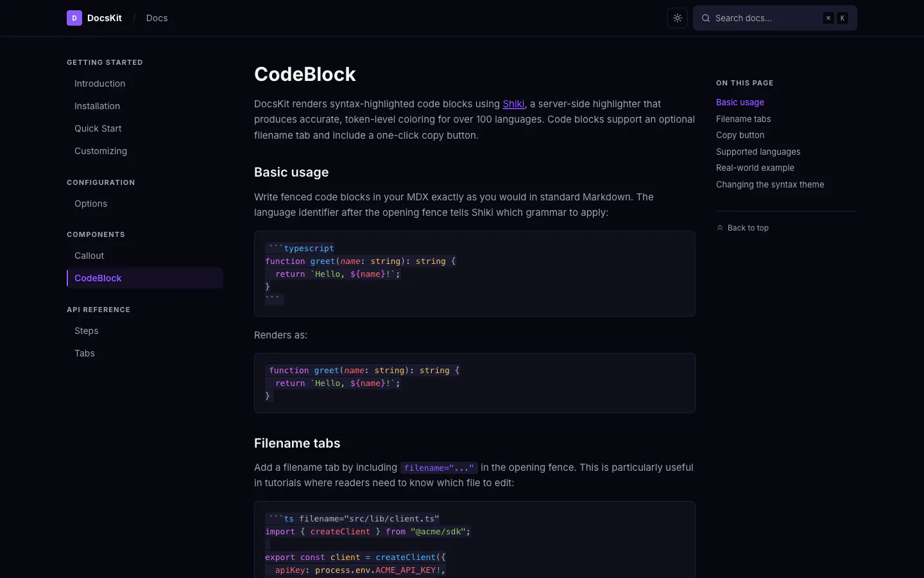
Task: Click the purple DocsKit logo icon
Action: point(74,18)
